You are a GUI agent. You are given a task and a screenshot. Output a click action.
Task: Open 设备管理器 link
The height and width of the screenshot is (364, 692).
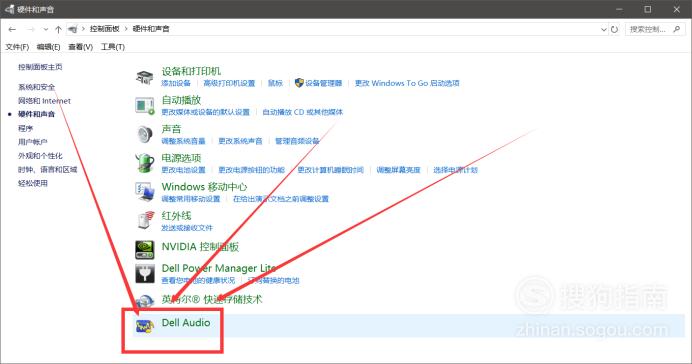[x=323, y=83]
